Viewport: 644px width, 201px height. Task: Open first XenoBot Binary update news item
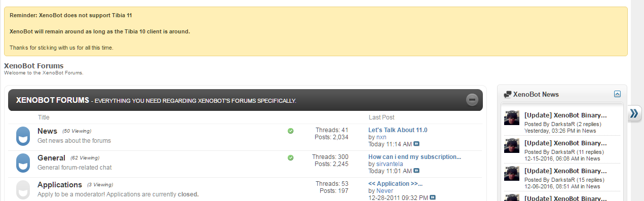pyautogui.click(x=565, y=115)
